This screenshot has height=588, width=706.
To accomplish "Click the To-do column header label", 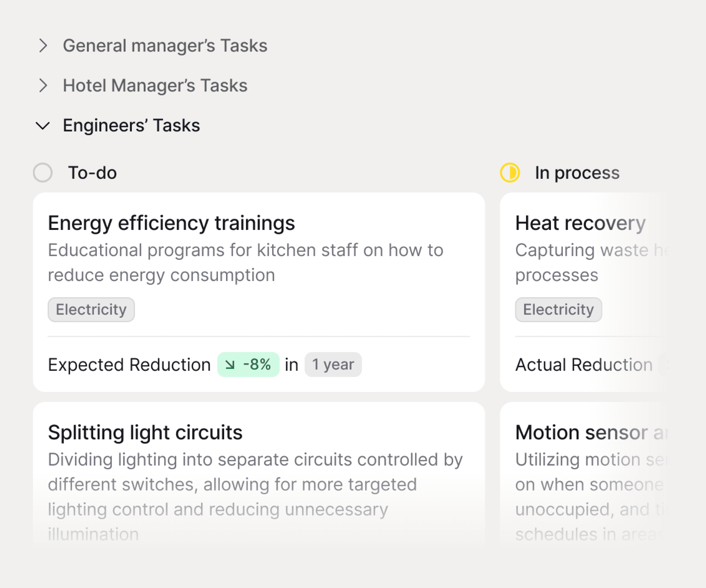I will point(92,173).
